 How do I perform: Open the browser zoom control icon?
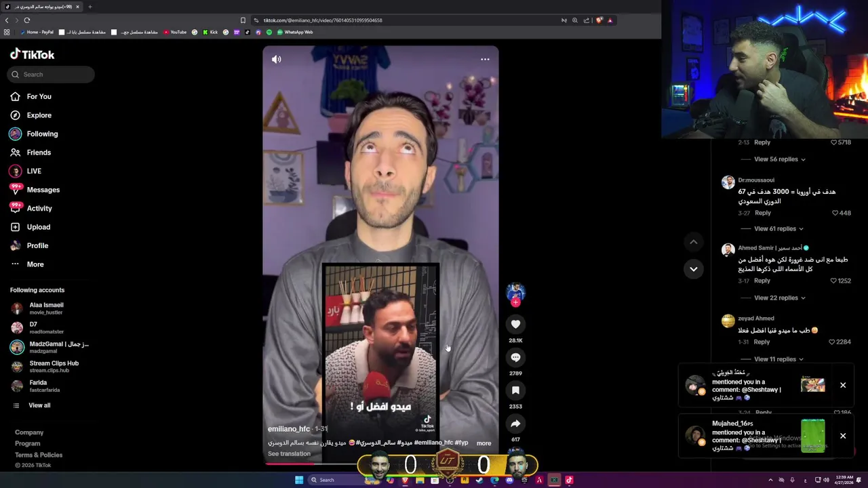coord(575,20)
